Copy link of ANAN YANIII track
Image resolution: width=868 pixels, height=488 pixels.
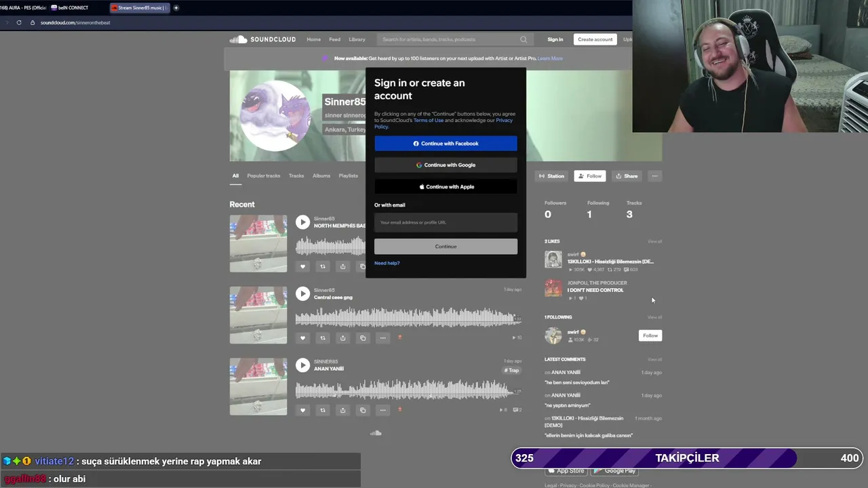(363, 409)
